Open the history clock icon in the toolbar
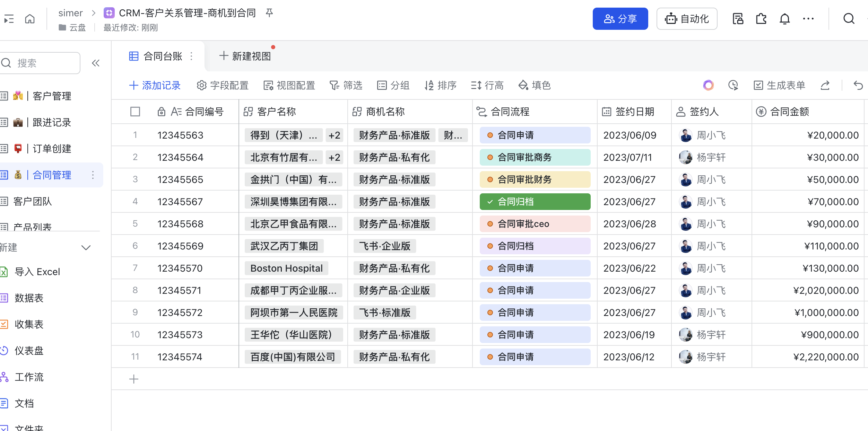 click(733, 85)
